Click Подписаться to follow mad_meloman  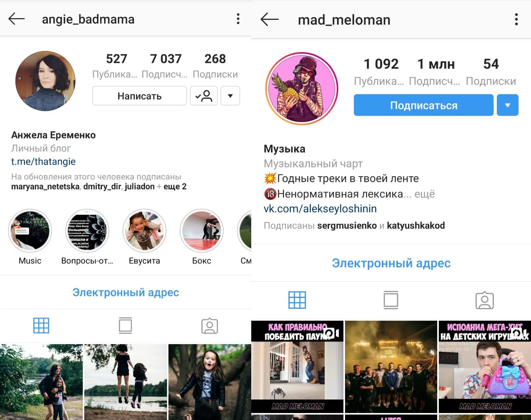point(423,105)
